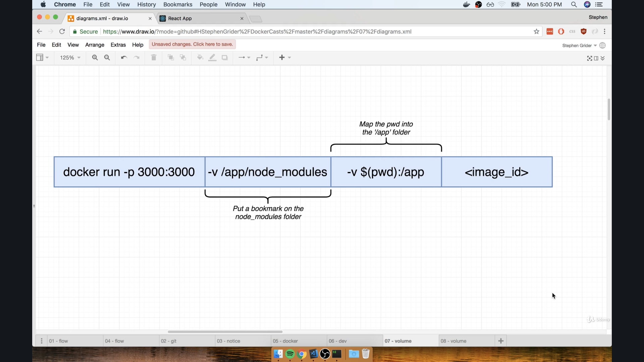The image size is (644, 362).
Task: Click the Undo arrow in draw.io toolbar
Action: [x=124, y=57]
